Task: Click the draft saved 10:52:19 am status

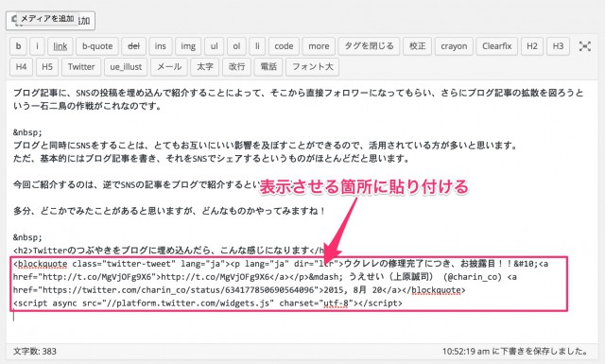Action: 515,352
